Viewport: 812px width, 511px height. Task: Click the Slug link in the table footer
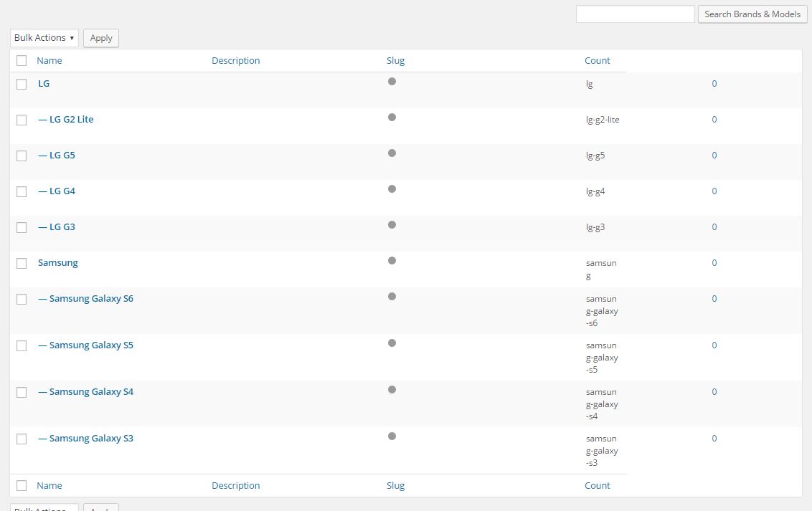coord(396,486)
